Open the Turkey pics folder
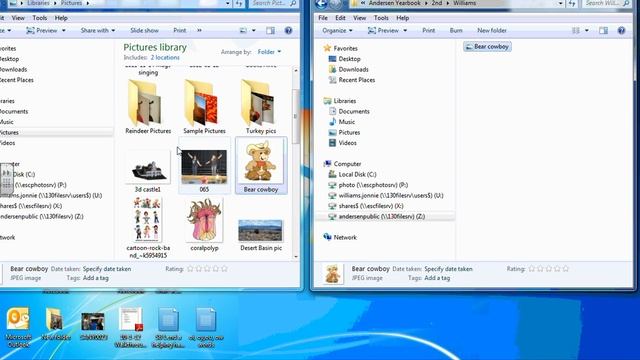640x360 pixels. click(x=261, y=107)
